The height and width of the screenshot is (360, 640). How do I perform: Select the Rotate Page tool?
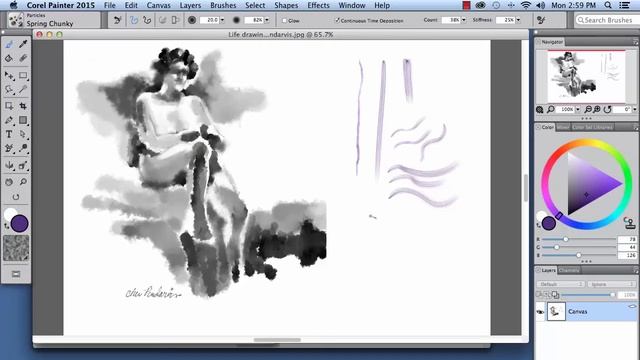16,197
